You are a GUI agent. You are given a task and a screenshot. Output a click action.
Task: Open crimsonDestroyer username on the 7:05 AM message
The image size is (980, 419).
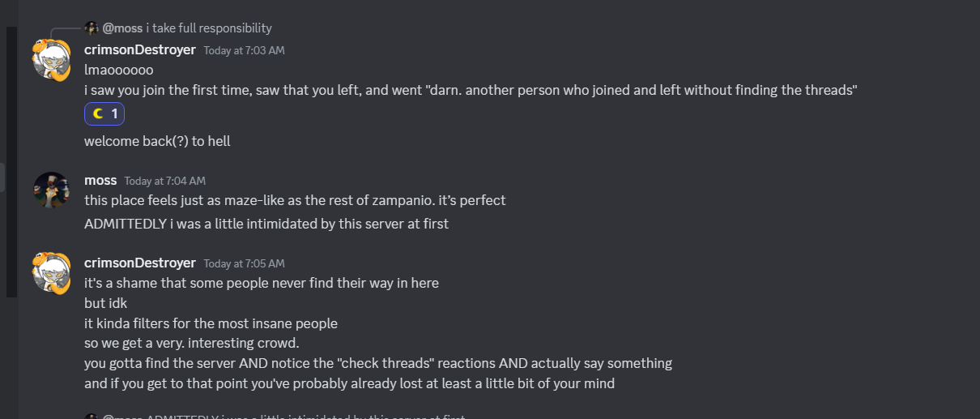pos(140,263)
